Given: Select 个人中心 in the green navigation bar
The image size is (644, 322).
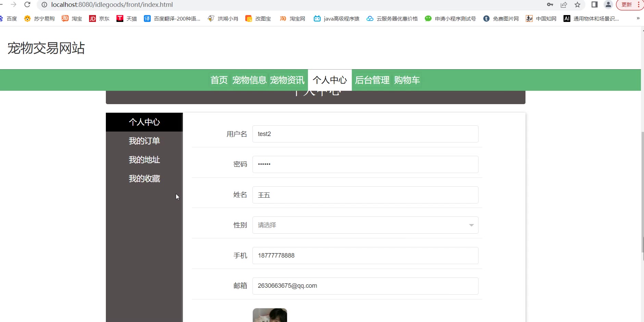Looking at the screenshot, I should (x=330, y=80).
